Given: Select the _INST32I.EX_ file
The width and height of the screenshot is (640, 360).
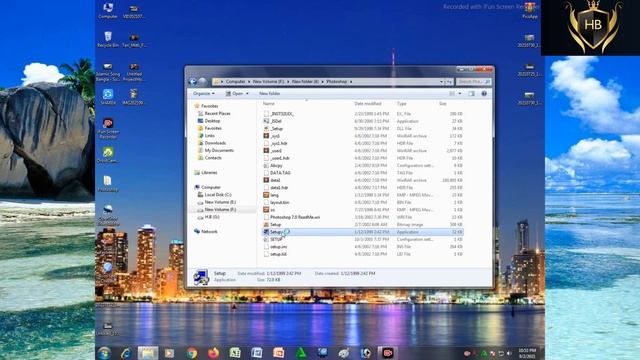Looking at the screenshot, I should pyautogui.click(x=278, y=114).
